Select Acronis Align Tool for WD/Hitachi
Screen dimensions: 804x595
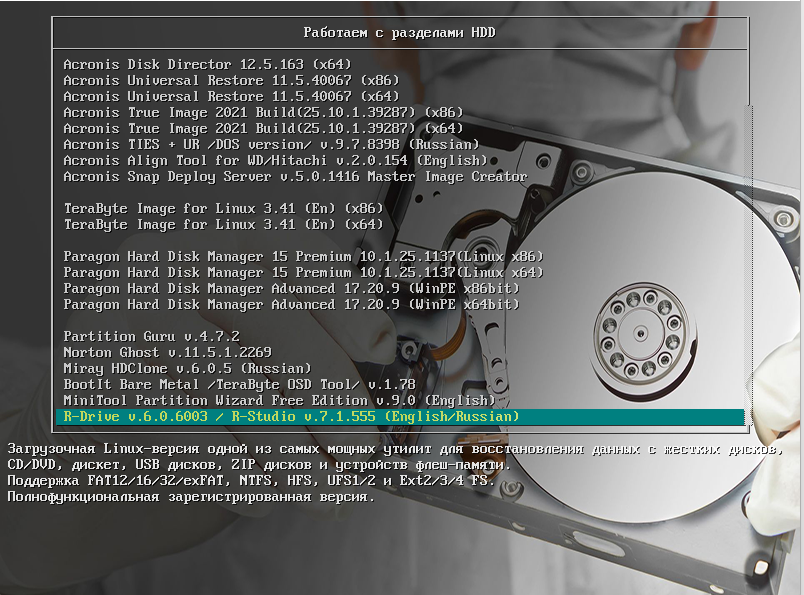(275, 160)
